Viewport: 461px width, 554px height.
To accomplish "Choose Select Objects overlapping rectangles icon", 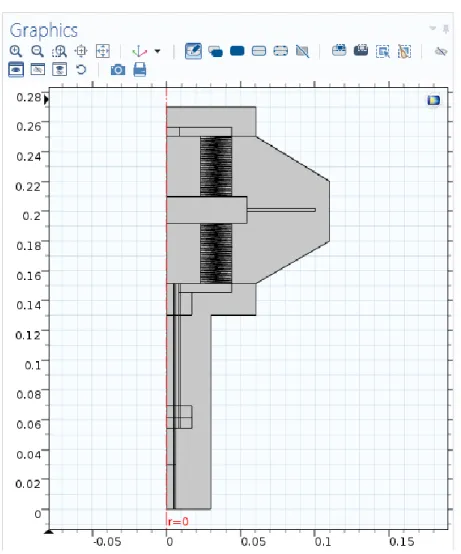I will click(215, 52).
